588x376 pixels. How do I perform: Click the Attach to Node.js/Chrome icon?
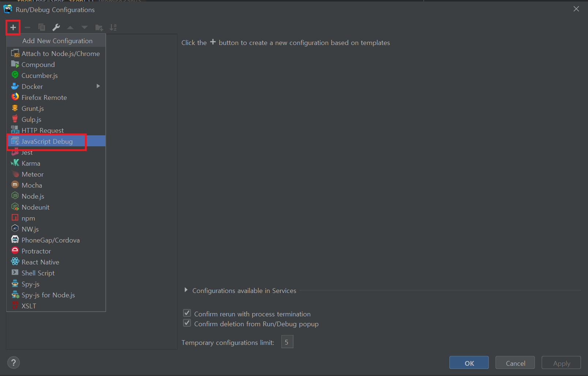(x=15, y=53)
